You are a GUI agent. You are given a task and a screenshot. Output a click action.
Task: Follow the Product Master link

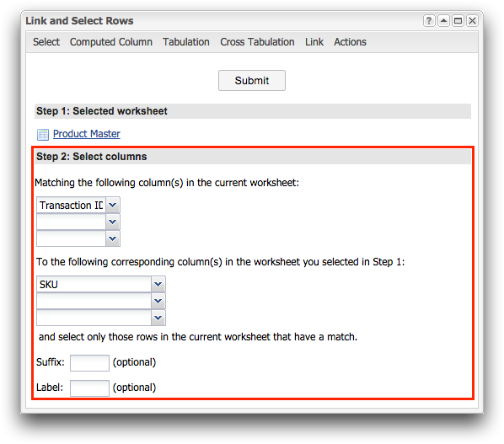(x=87, y=134)
